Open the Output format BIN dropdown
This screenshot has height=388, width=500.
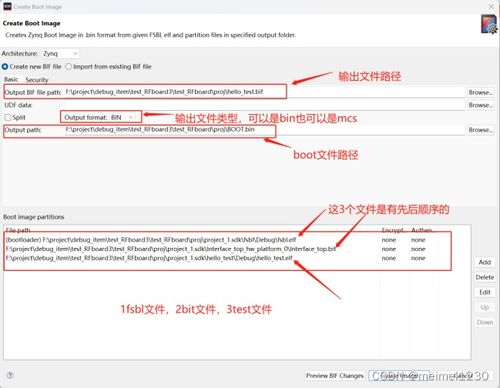[x=122, y=117]
